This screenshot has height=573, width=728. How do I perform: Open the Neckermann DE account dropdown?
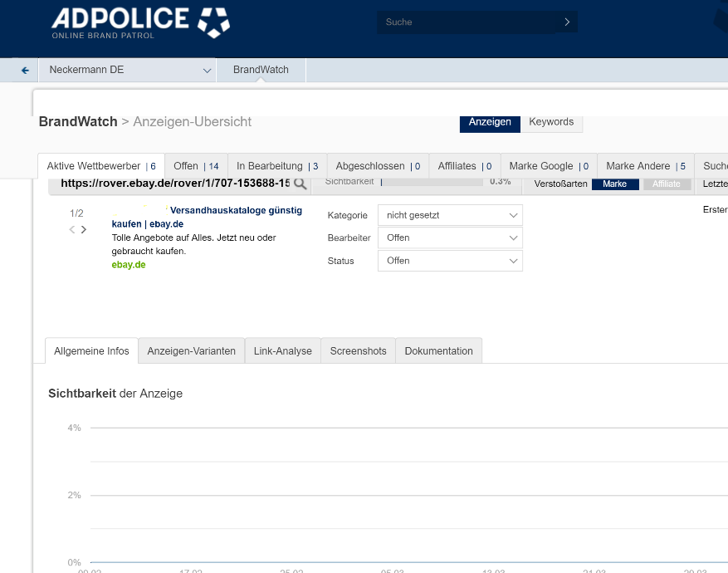(x=127, y=70)
